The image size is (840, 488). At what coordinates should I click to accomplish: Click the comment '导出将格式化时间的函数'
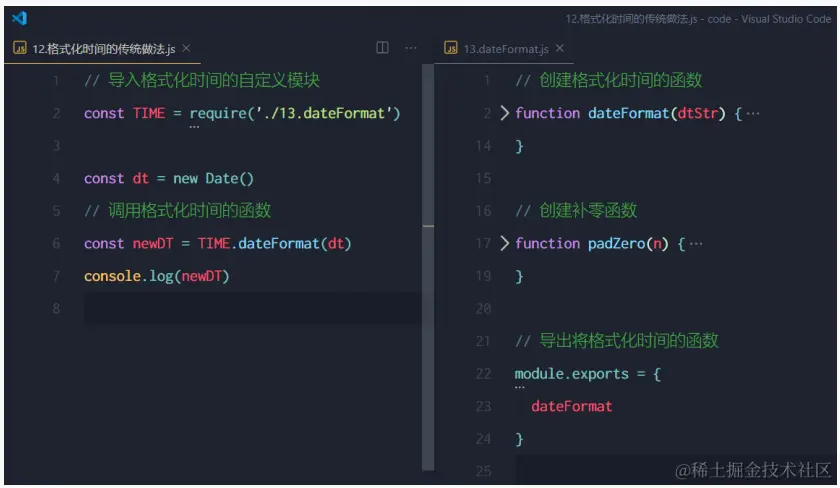(x=628, y=341)
